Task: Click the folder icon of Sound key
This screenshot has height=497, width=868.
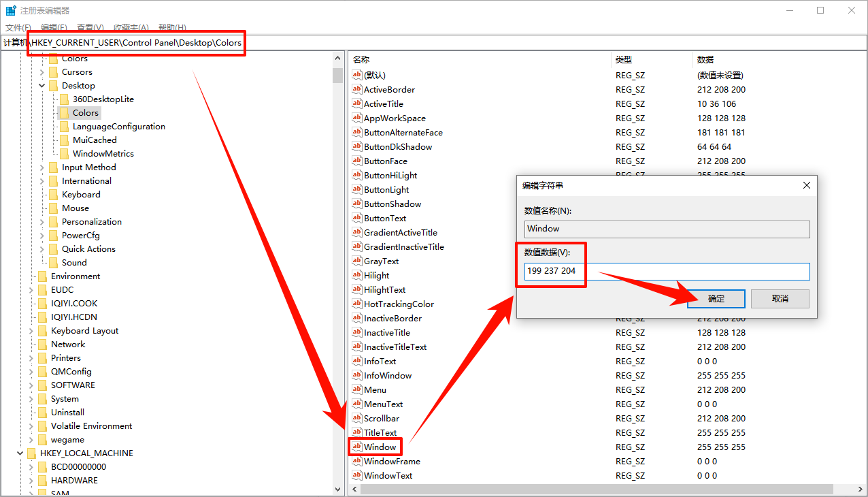Action: tap(53, 262)
